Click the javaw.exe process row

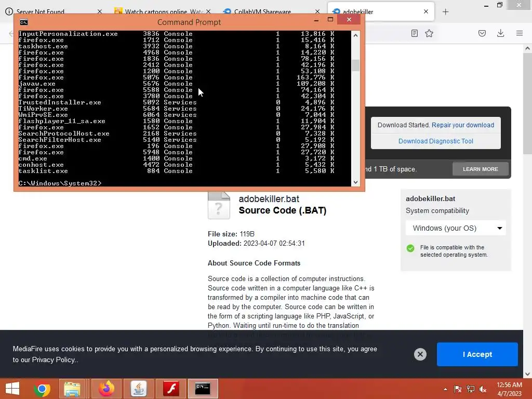point(177,84)
